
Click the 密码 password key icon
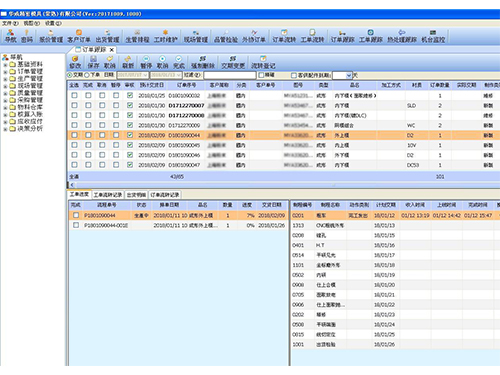[x=27, y=36]
